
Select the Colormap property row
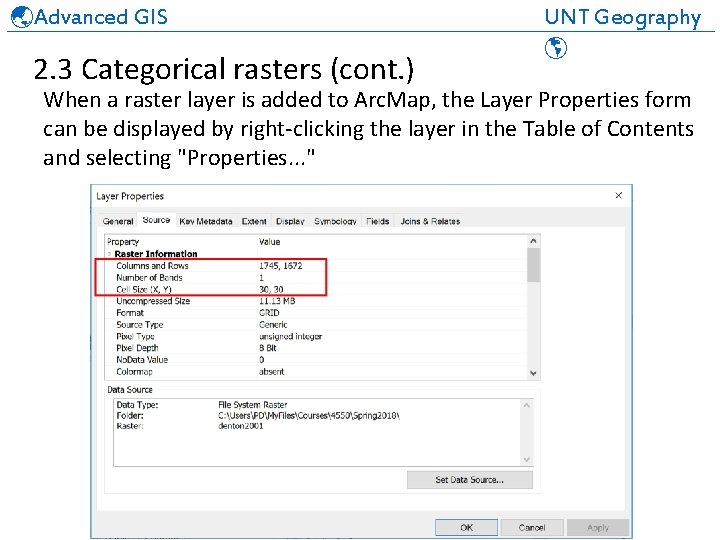pos(315,371)
